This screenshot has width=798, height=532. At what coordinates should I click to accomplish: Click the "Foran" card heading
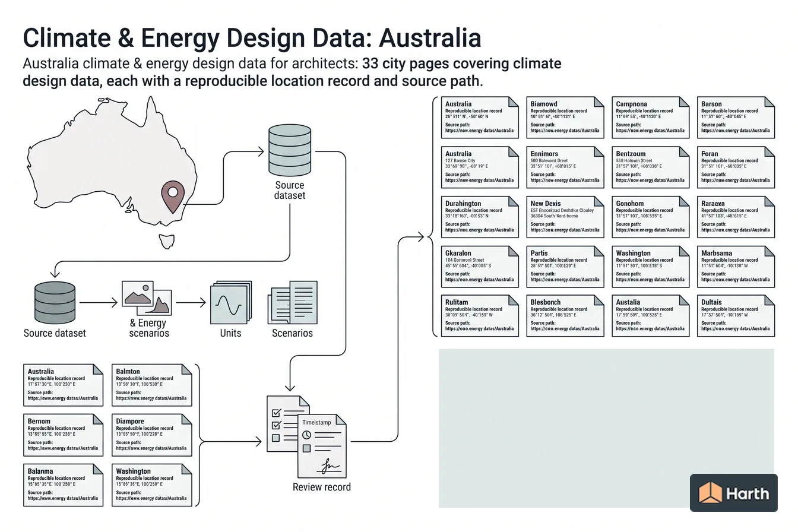coord(710,154)
